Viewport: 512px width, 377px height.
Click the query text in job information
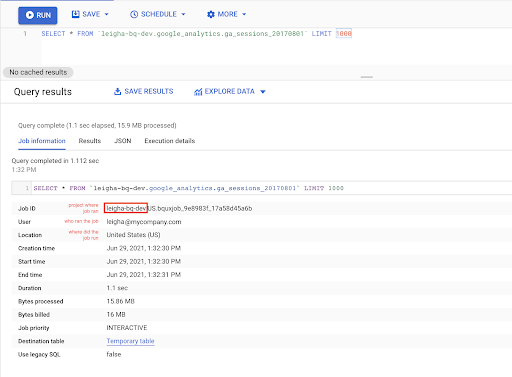pyautogui.click(x=188, y=188)
